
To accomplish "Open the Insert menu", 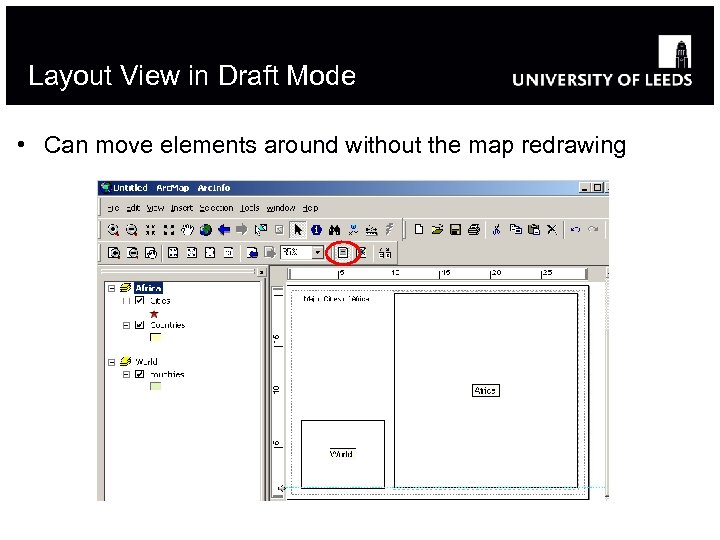I will [x=182, y=208].
